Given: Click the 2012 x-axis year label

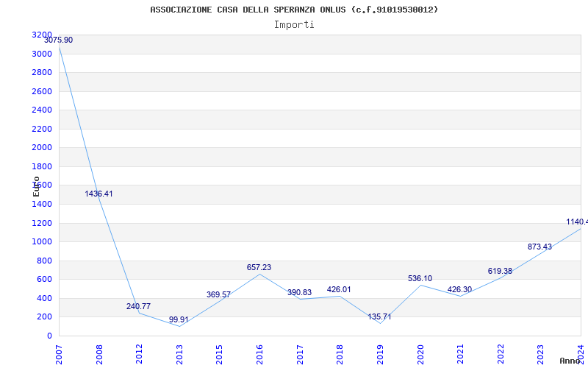Looking at the screenshot, I should click(139, 354).
